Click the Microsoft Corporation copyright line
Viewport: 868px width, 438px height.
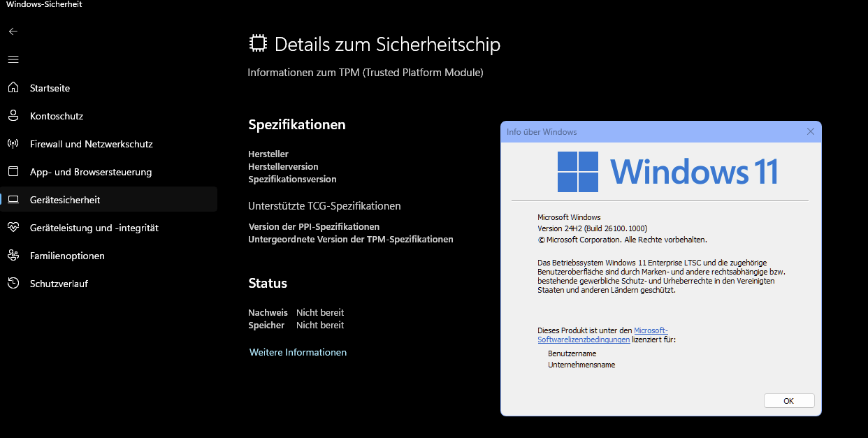point(622,240)
